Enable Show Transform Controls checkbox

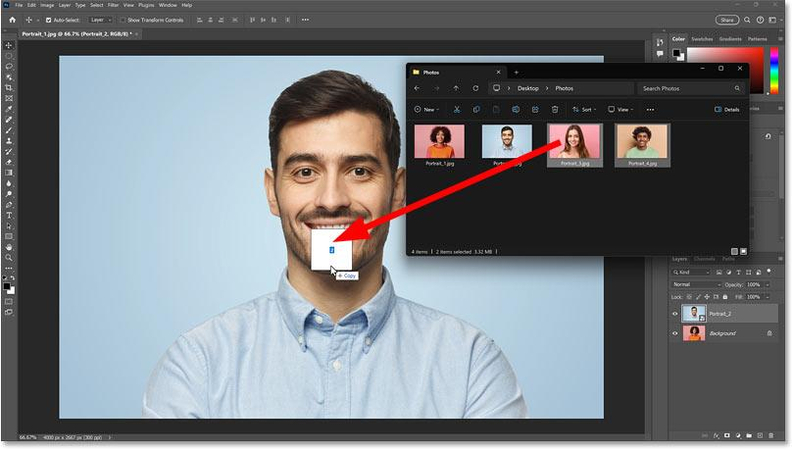[x=123, y=19]
